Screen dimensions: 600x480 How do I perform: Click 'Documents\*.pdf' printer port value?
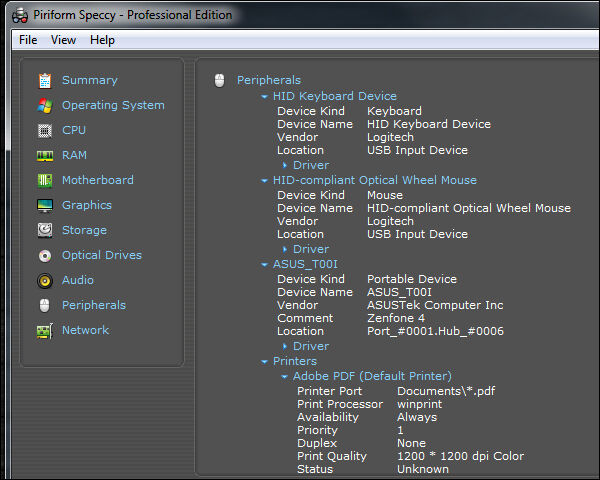446,391
